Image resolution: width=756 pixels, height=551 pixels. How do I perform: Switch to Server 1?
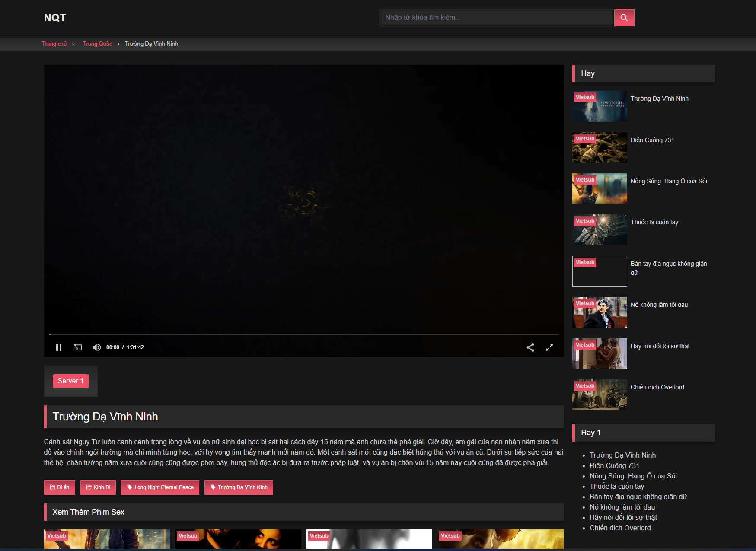70,381
